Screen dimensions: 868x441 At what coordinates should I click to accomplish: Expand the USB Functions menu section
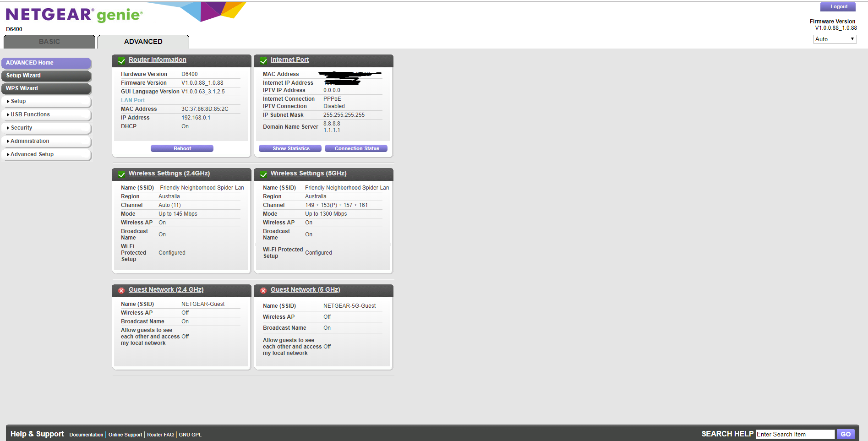tap(46, 114)
